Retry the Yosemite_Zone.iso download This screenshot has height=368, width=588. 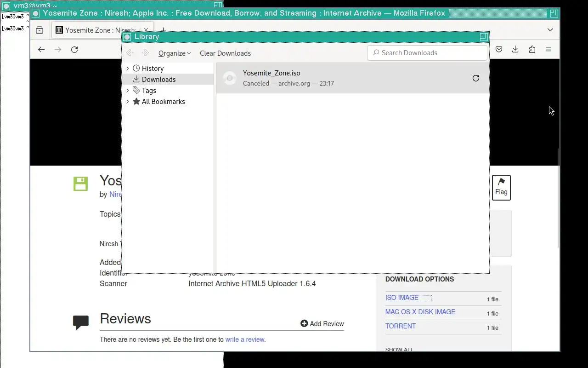(476, 78)
